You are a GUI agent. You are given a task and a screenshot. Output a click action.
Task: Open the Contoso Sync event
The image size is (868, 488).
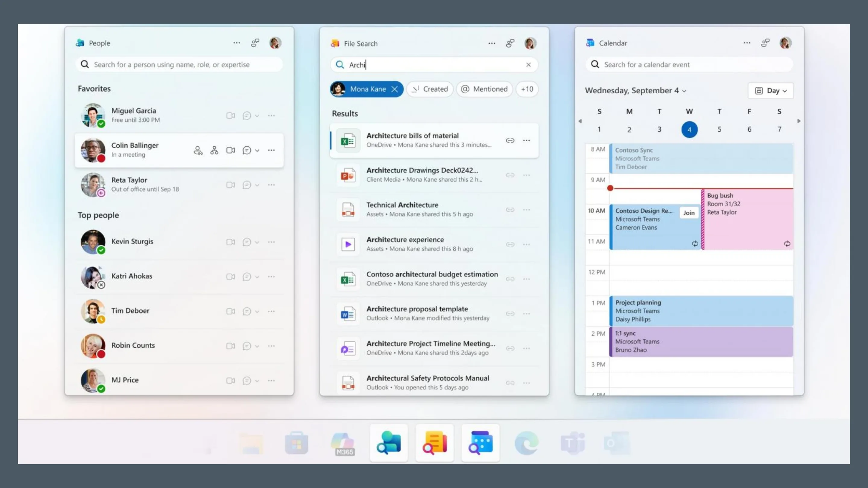[701, 158]
